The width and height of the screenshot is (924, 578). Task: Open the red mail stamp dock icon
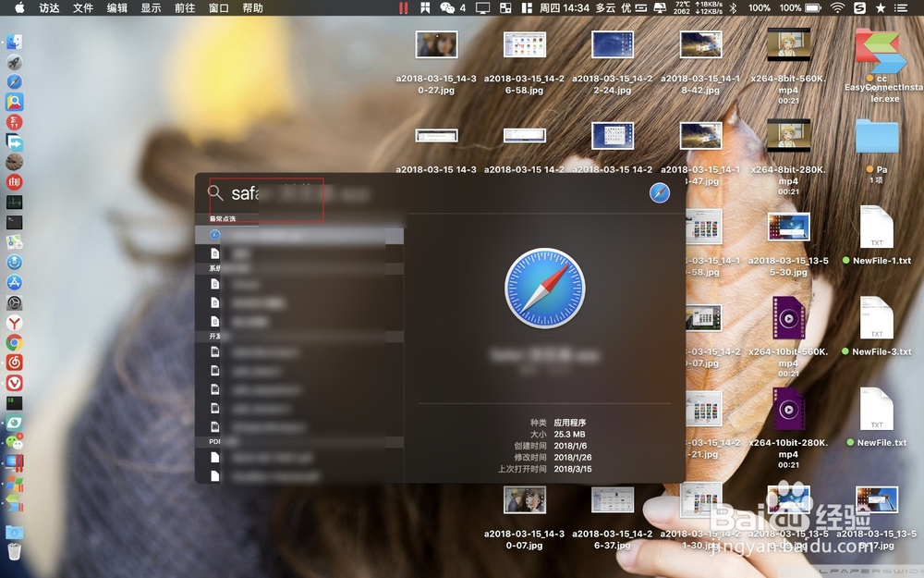click(x=14, y=182)
